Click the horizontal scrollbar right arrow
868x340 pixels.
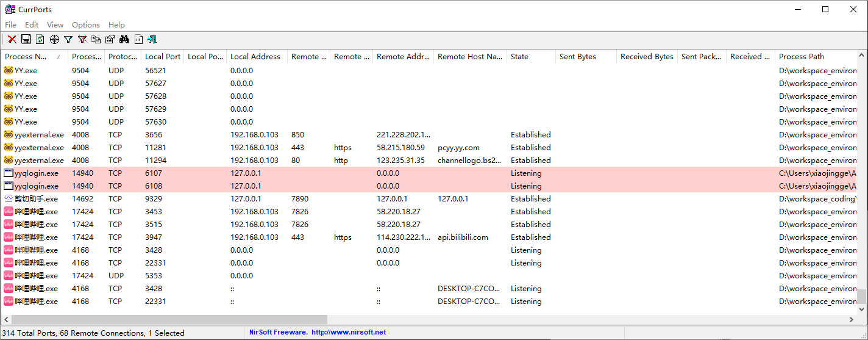click(852, 319)
